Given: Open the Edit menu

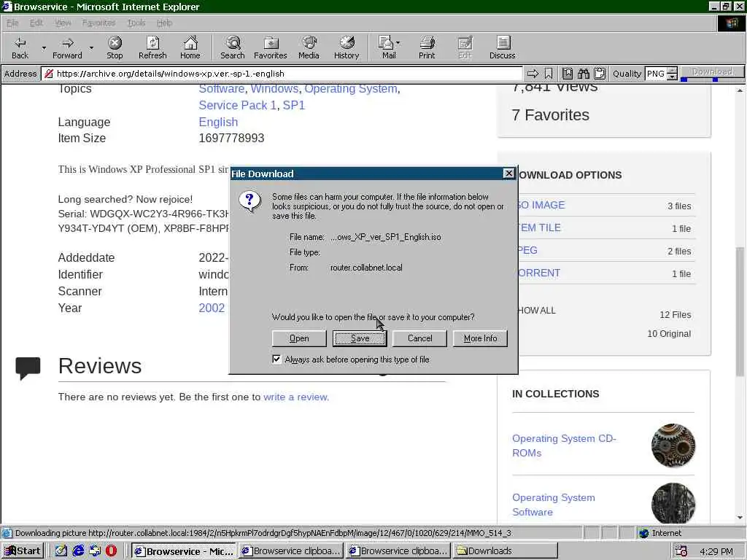Looking at the screenshot, I should [x=36, y=23].
